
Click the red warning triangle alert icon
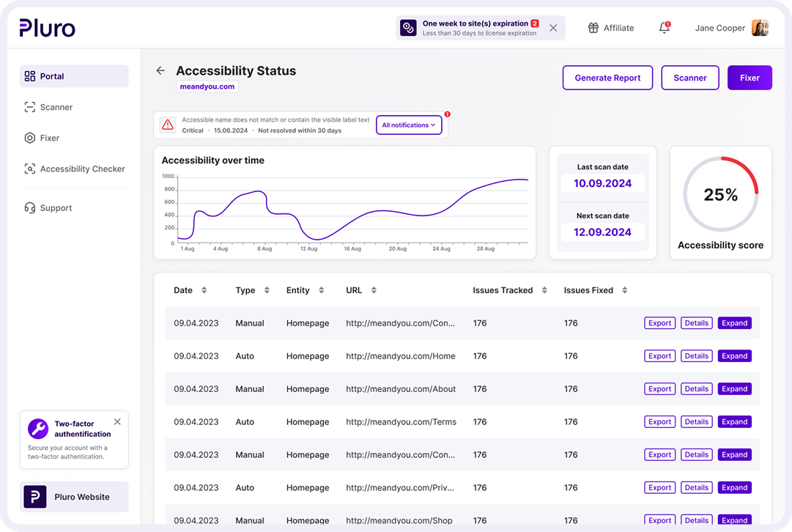click(x=168, y=125)
